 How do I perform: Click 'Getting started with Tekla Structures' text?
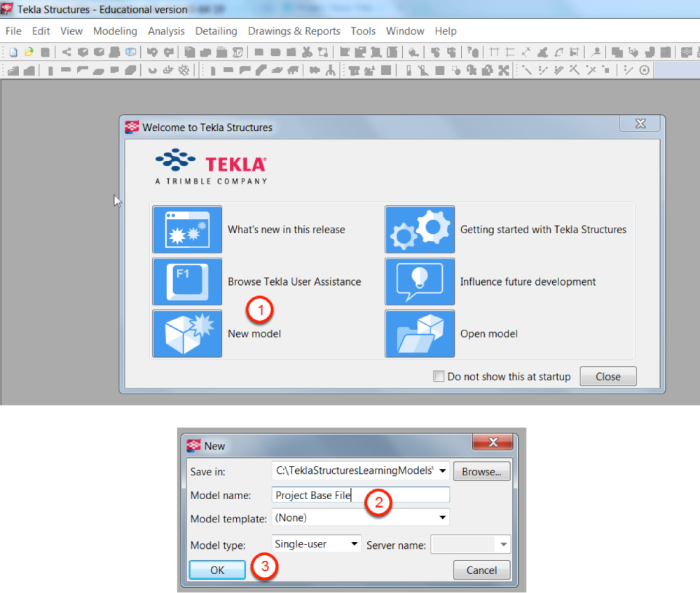pyautogui.click(x=543, y=230)
